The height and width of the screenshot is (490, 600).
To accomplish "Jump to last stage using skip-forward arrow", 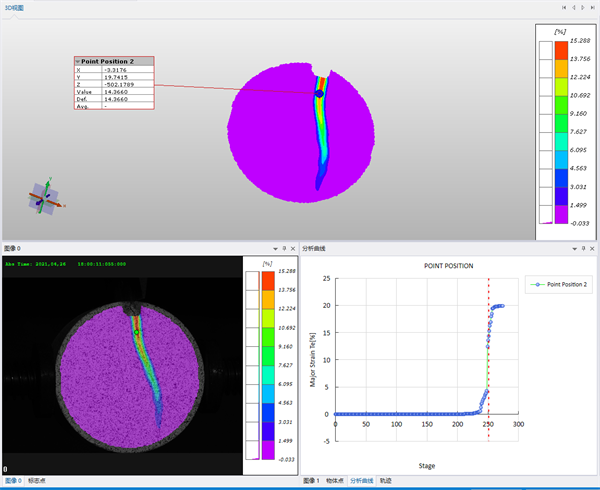I will pos(592,8).
